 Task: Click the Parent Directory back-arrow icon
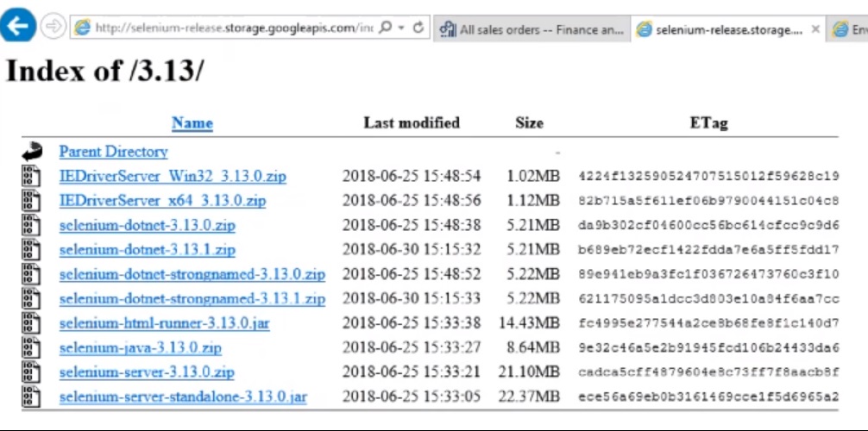pos(32,151)
